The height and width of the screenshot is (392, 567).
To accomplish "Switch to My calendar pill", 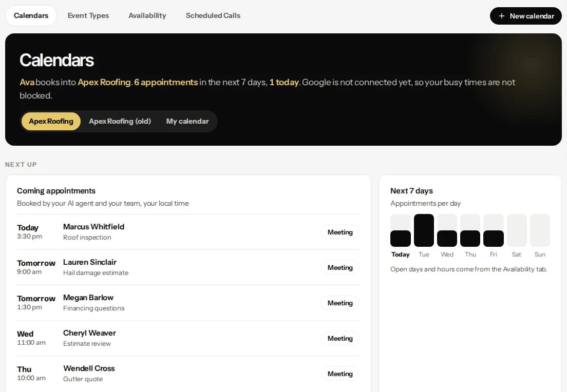I will coord(187,121).
